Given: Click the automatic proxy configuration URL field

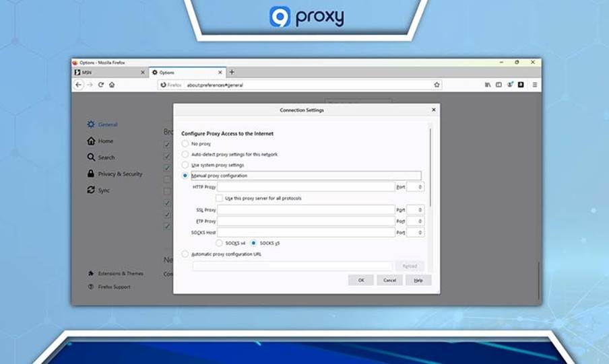Looking at the screenshot, I should tap(292, 266).
